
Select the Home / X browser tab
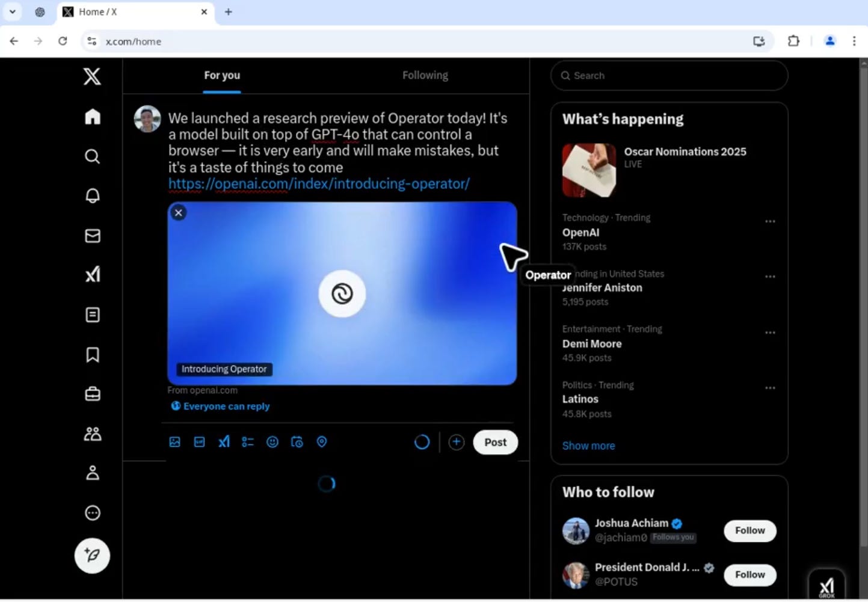click(135, 12)
